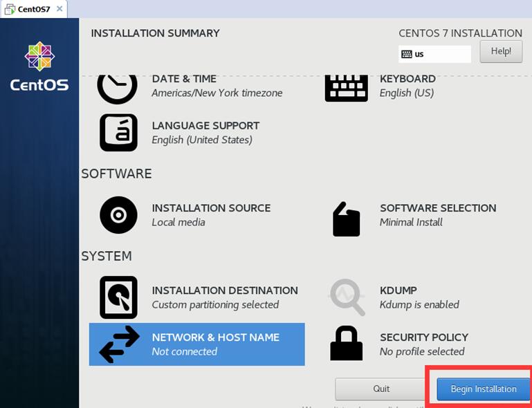Screen dimensions: 532x408
Task: Click Begin Installation button
Action: pos(484,389)
